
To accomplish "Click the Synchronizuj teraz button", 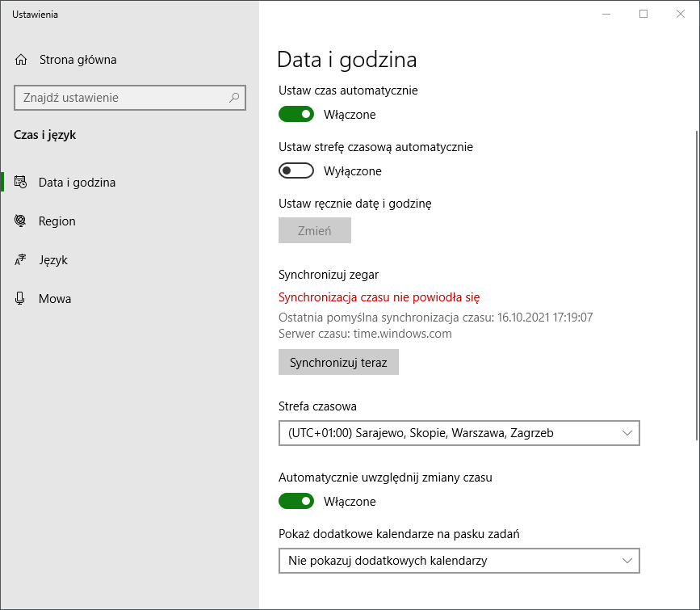I will [338, 362].
